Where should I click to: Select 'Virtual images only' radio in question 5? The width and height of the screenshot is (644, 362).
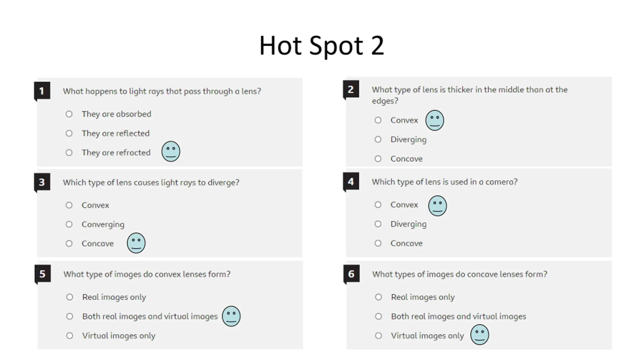click(x=69, y=336)
